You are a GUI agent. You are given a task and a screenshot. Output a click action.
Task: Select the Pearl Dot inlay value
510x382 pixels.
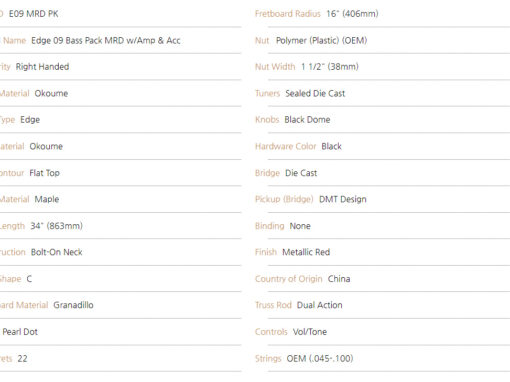[x=20, y=332]
